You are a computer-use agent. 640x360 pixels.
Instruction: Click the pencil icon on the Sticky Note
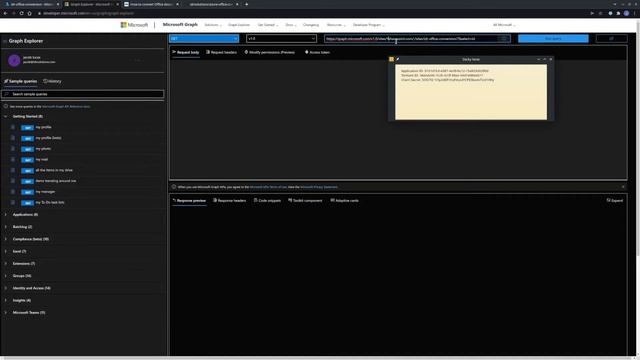click(x=398, y=59)
